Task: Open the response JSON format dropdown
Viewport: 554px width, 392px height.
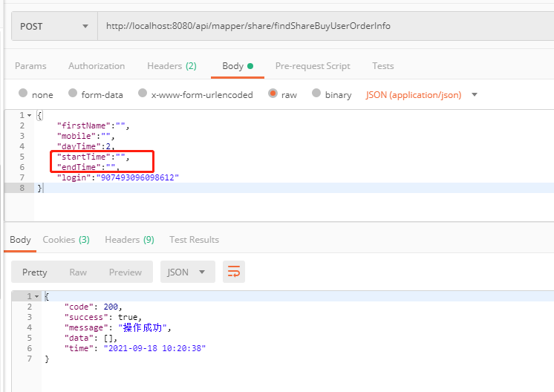Action: click(188, 272)
